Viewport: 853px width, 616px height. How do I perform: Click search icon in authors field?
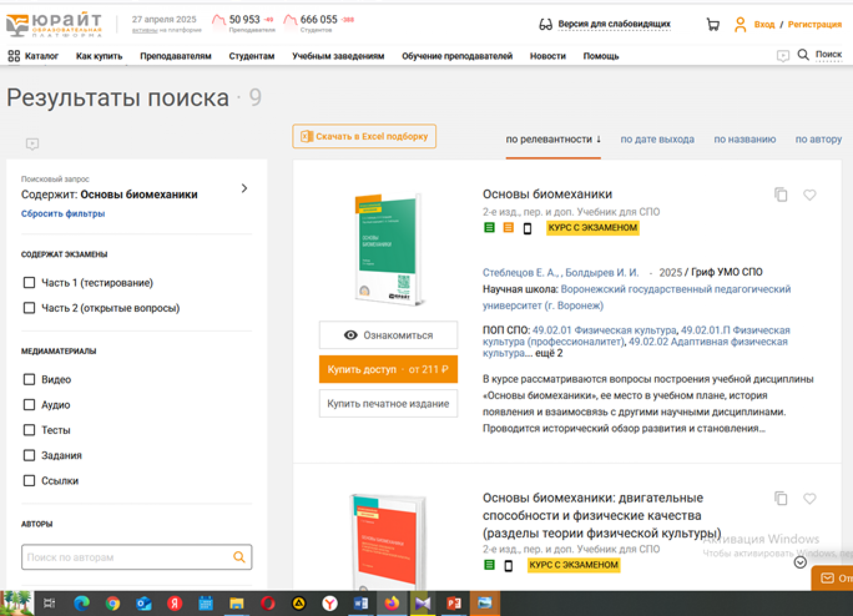[x=239, y=557]
